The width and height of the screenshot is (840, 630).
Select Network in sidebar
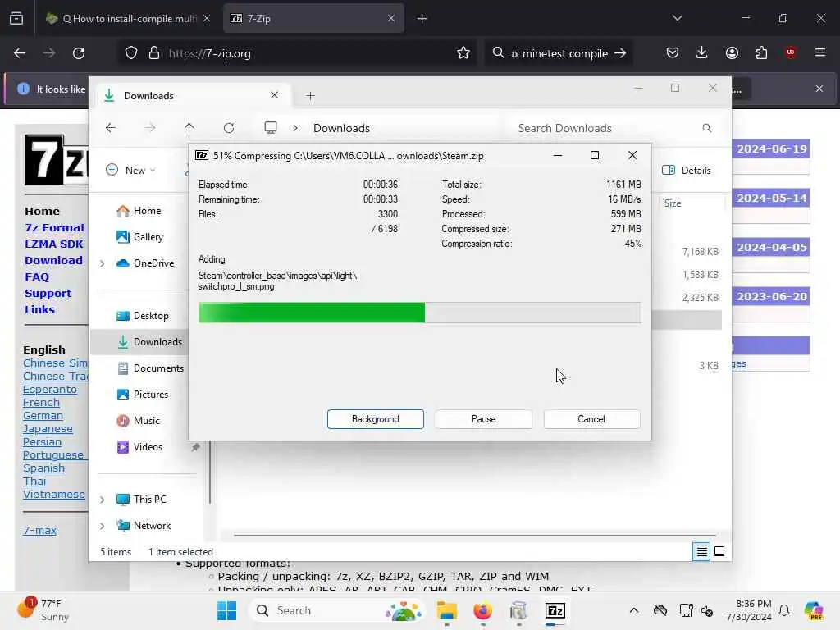click(x=143, y=526)
